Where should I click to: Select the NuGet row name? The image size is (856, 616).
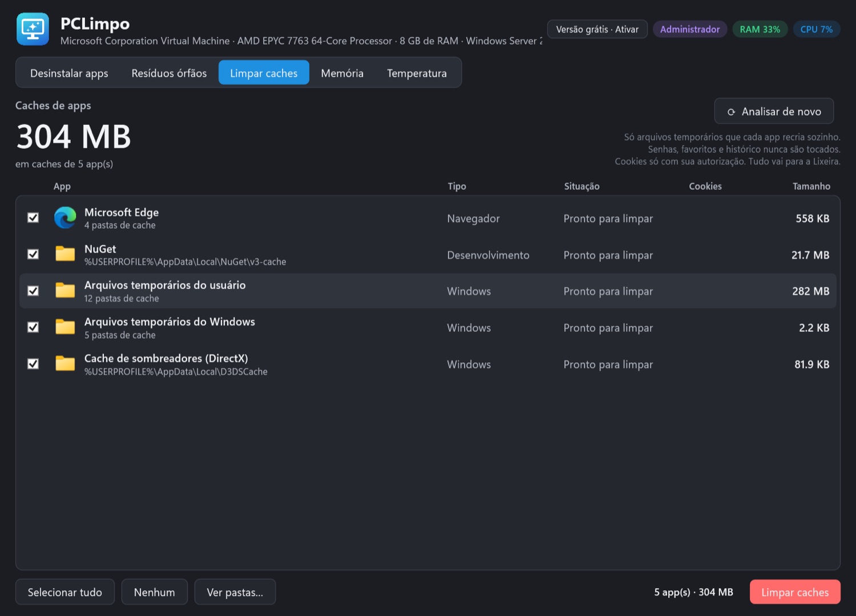[x=100, y=249]
